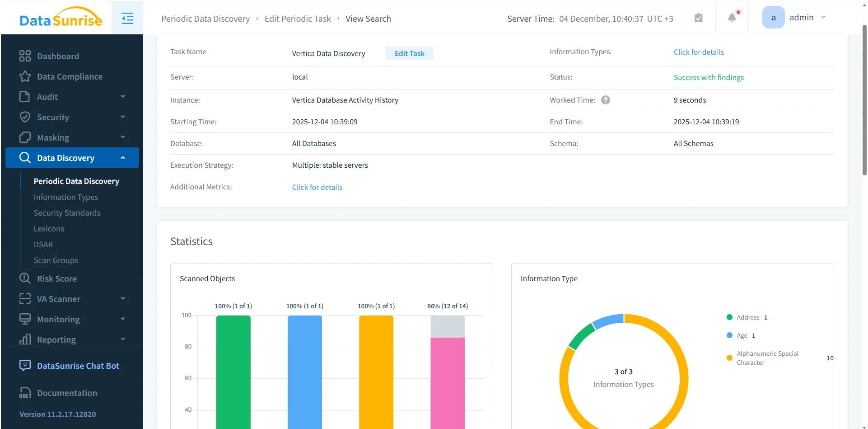Select the Data Compliance shield icon

[x=25, y=76]
